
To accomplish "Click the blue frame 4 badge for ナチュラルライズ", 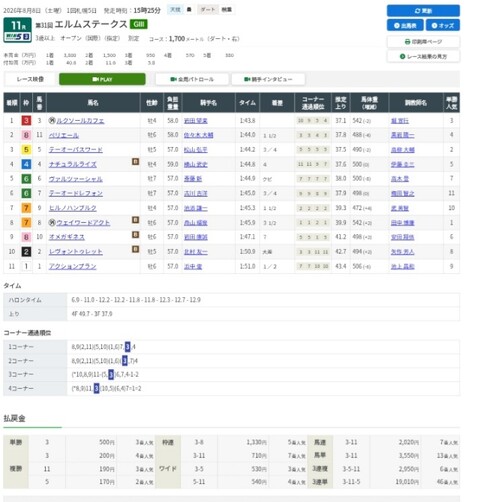I will click(x=26, y=164).
